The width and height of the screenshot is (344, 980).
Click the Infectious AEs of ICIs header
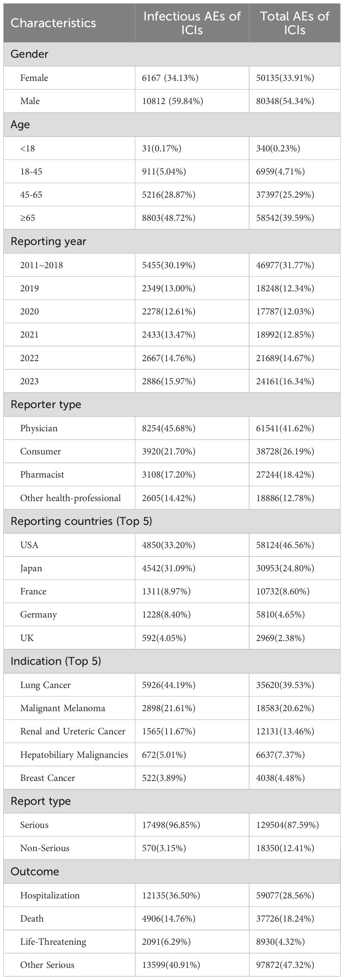click(192, 23)
